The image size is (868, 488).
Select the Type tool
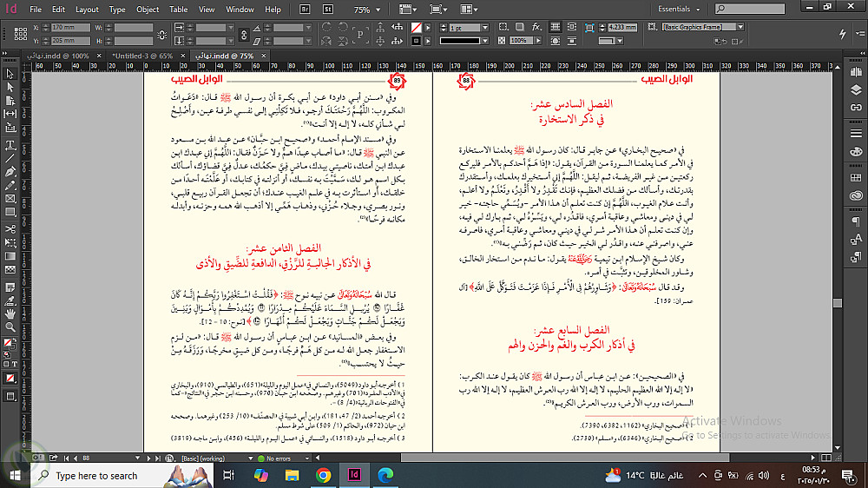point(10,144)
